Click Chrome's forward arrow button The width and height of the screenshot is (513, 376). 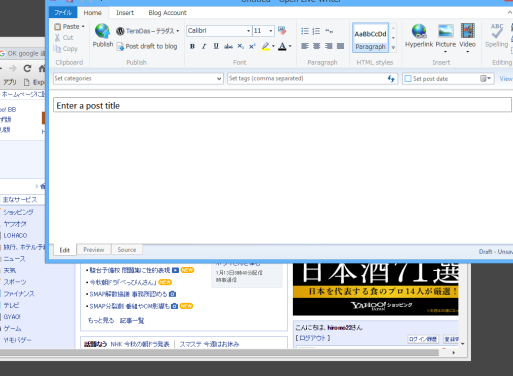point(13,68)
